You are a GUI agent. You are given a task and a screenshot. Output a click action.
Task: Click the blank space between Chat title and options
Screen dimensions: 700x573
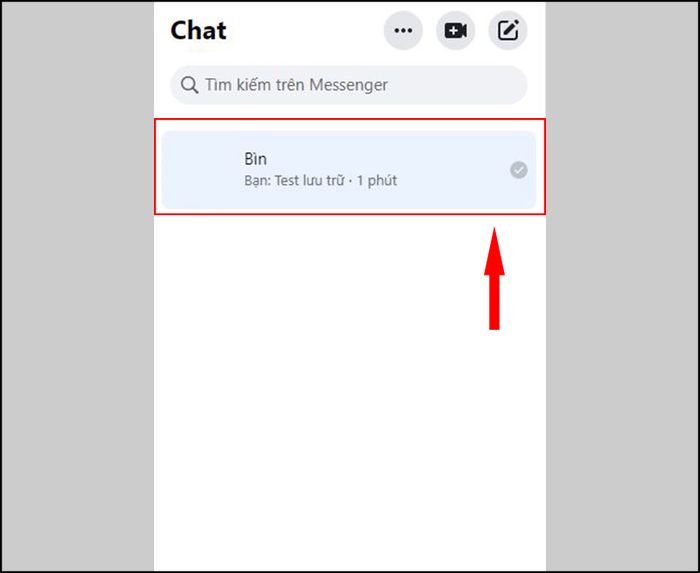(305, 31)
